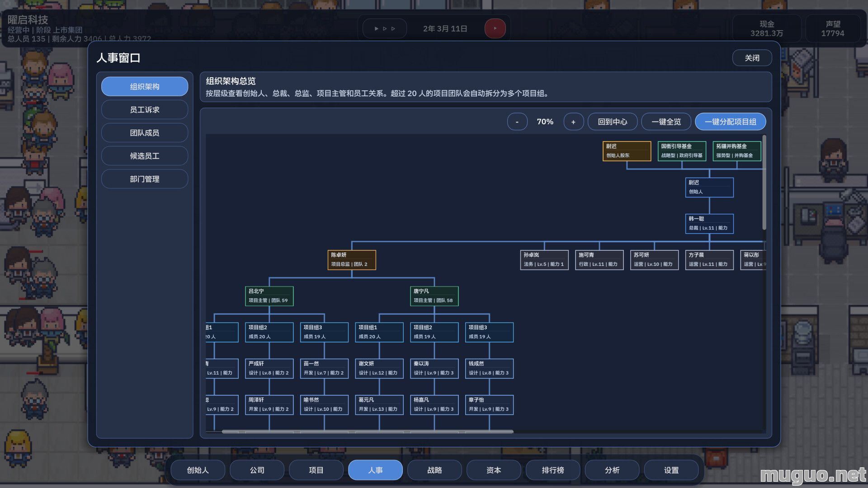Select 孙卓岚 法务 node
The height and width of the screenshot is (488, 868).
[544, 260]
